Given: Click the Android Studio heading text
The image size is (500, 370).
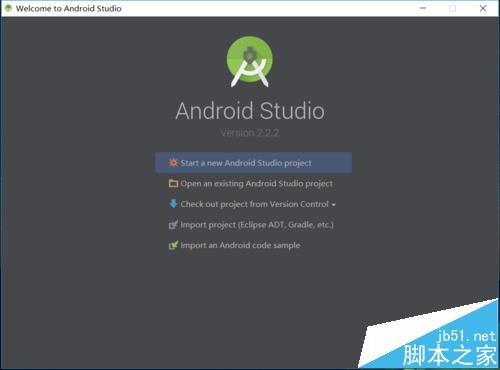Looking at the screenshot, I should [250, 111].
